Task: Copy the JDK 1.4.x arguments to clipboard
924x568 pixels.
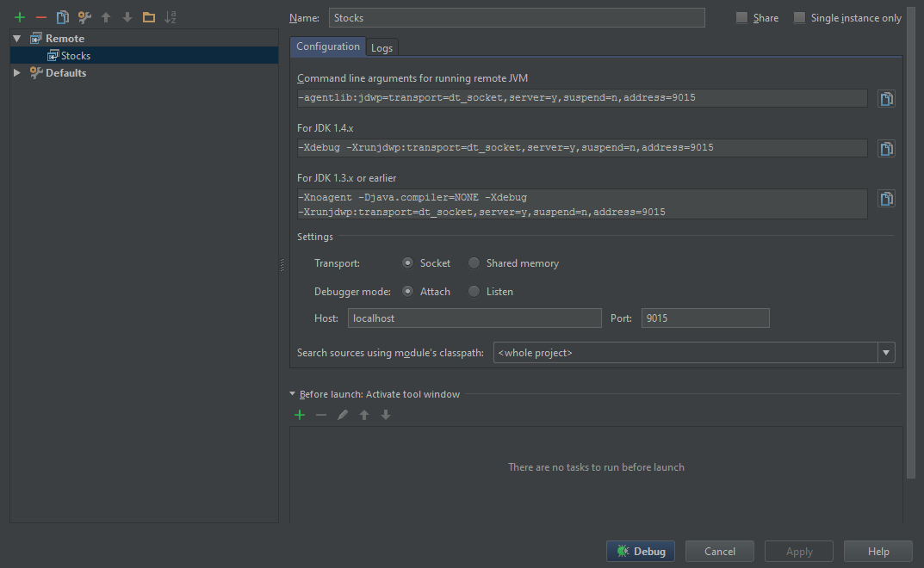Action: 885,149
